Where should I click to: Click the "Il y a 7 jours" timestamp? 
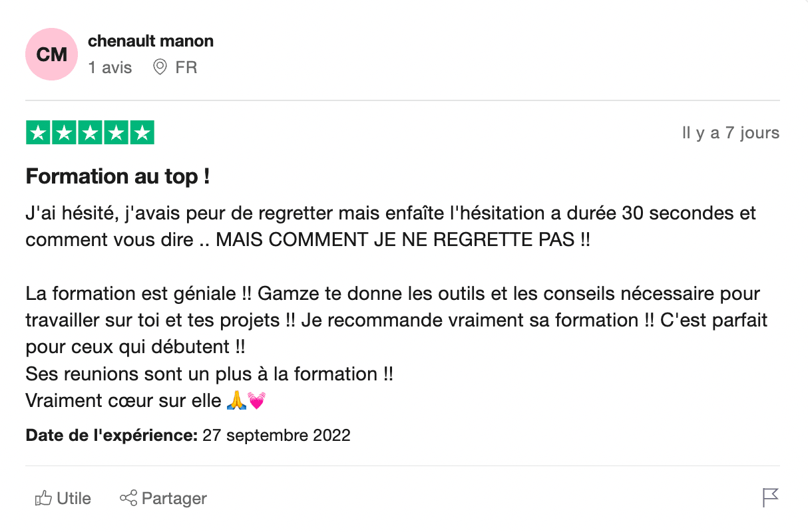click(x=730, y=133)
